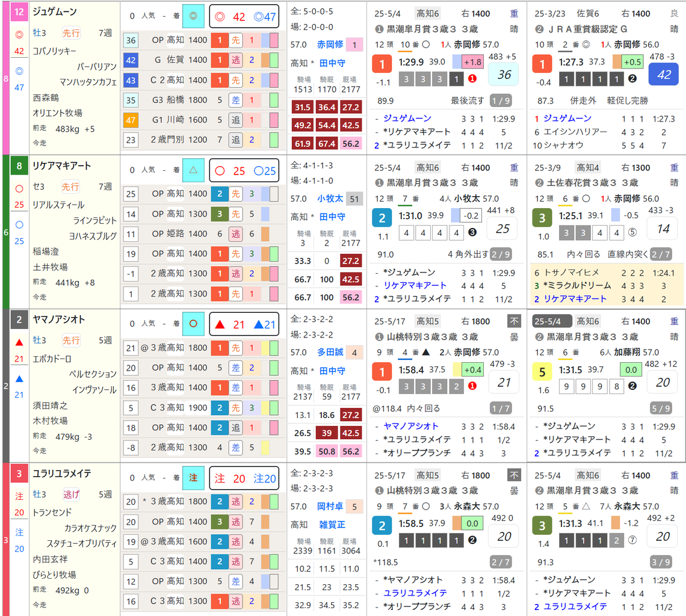
Task: Click the 25 rating bubble in リケアマキアート's 高知6 race
Action: (x=503, y=229)
